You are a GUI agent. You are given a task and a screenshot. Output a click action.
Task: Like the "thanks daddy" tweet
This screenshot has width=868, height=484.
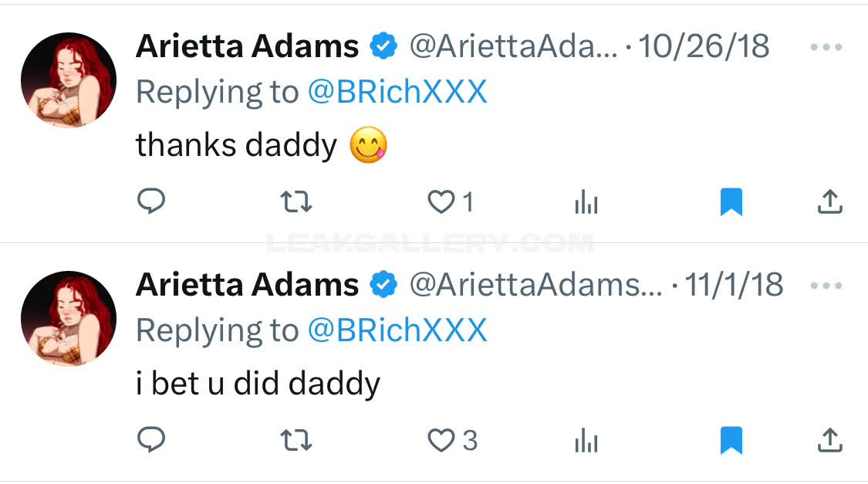pyautogui.click(x=441, y=202)
